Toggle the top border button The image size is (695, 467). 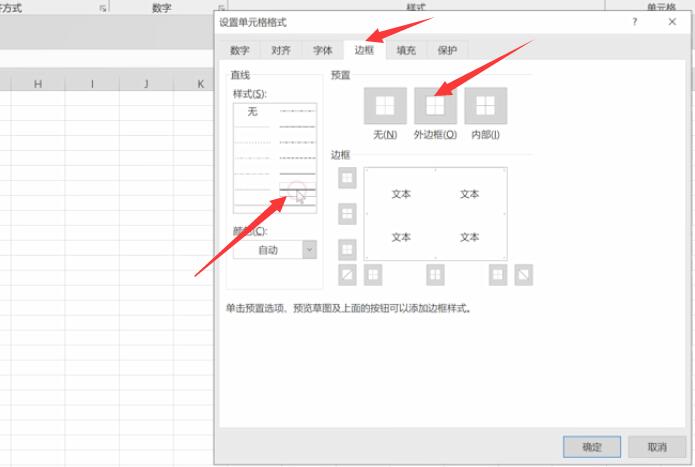pyautogui.click(x=347, y=178)
